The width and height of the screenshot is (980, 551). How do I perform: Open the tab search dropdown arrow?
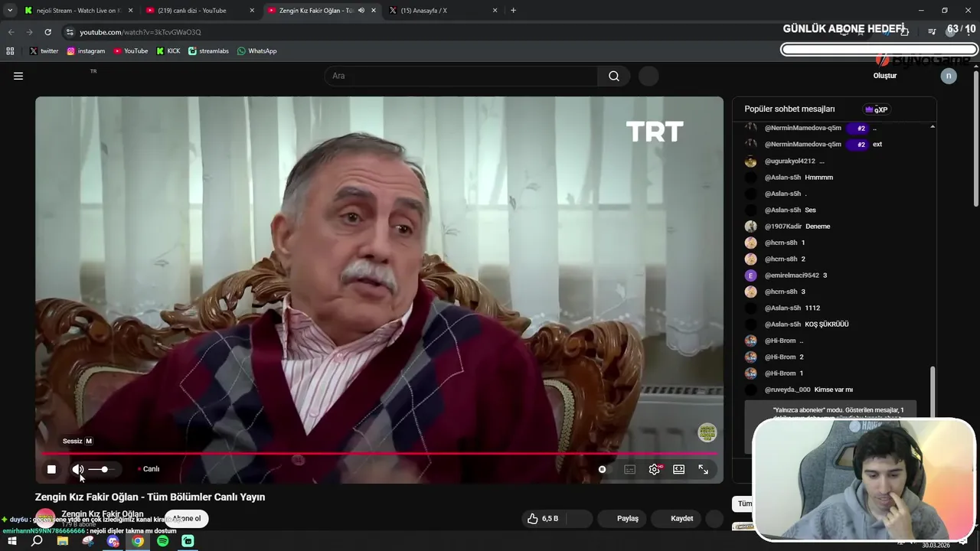9,11
